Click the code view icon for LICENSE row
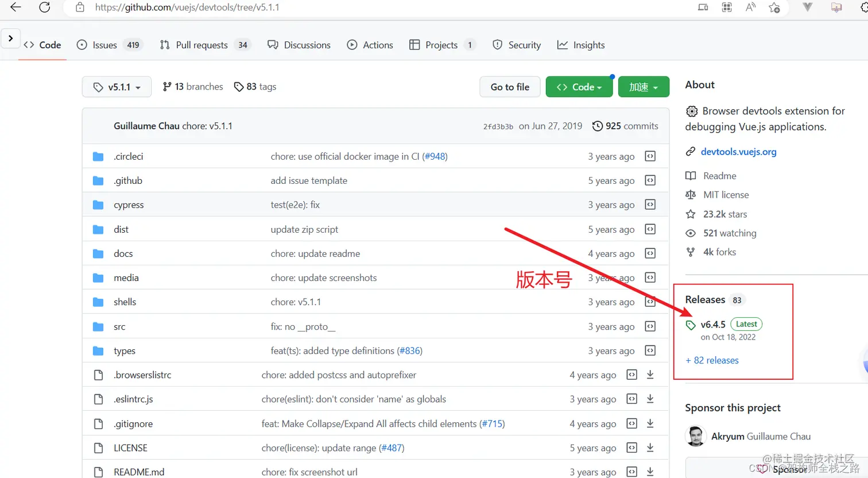 click(631, 448)
